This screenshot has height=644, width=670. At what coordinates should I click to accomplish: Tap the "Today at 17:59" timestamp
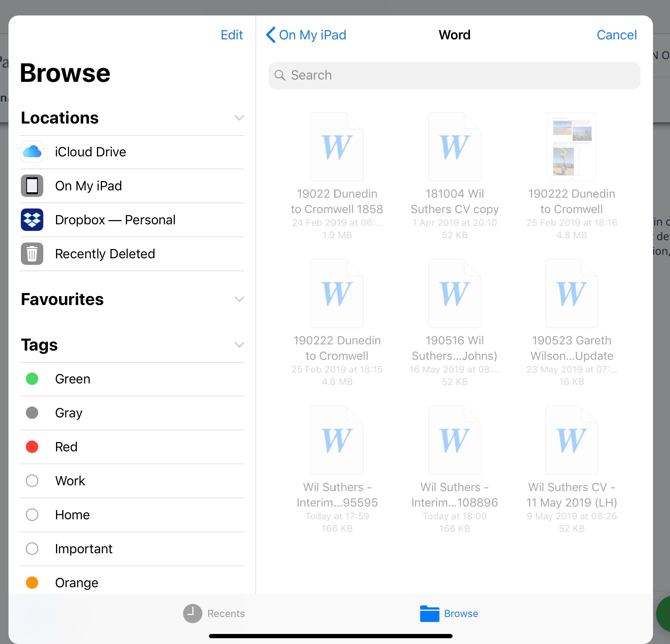(x=337, y=516)
